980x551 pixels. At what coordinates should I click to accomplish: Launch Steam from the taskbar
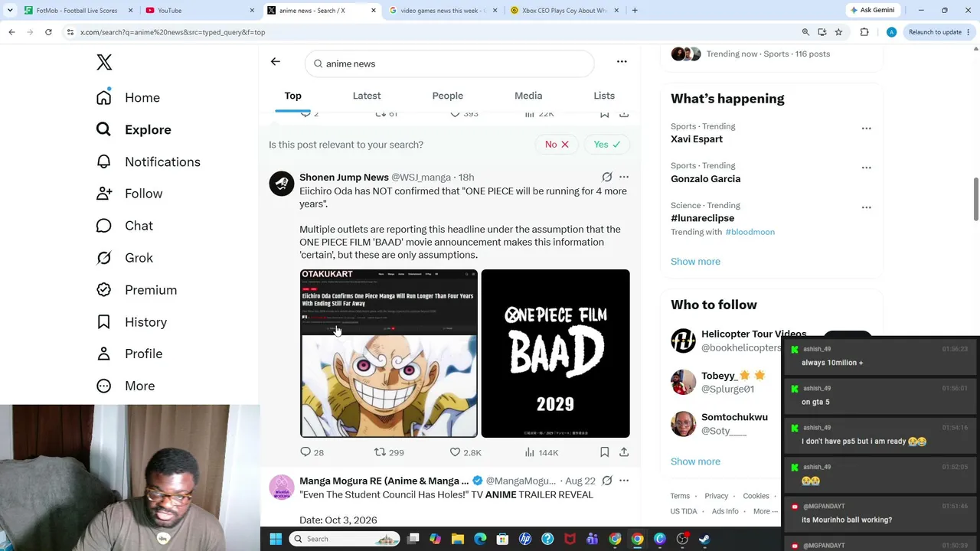(x=704, y=539)
